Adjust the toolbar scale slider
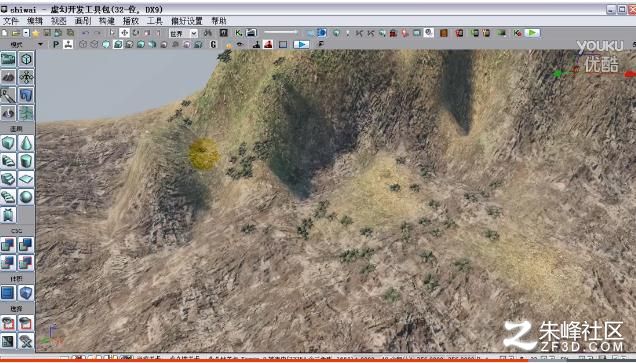This screenshot has height=363, width=636. coord(281,32)
